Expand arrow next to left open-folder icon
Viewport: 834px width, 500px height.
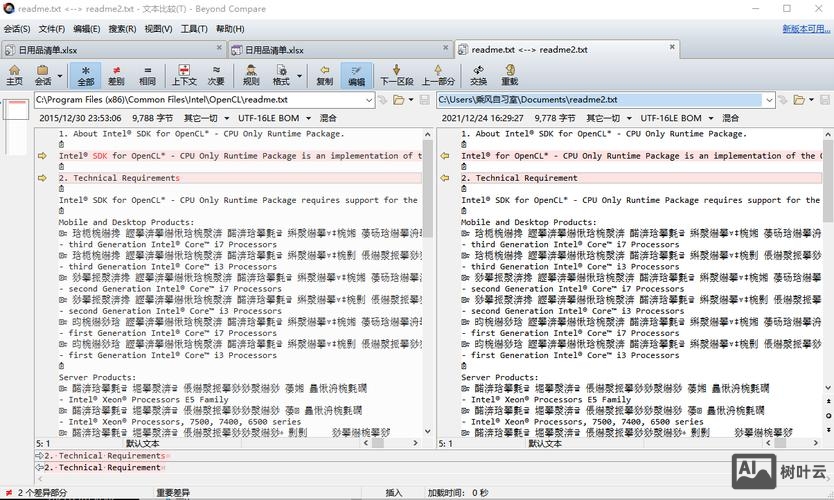[411, 99]
